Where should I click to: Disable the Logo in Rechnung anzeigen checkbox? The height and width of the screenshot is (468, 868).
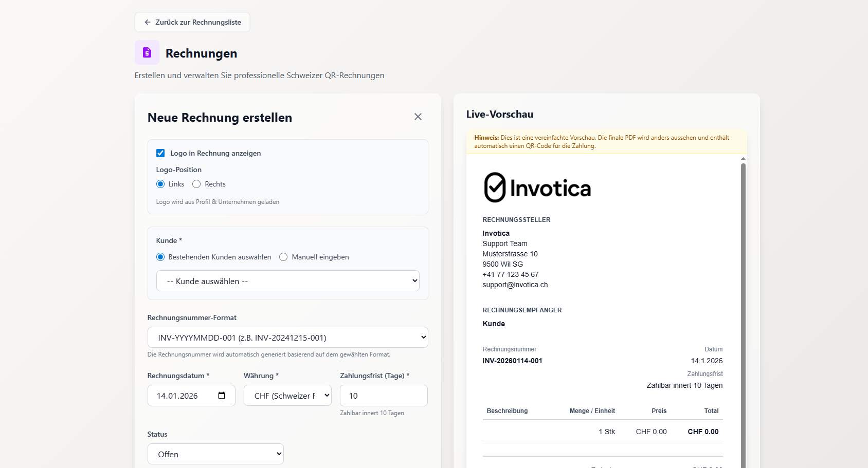click(160, 153)
